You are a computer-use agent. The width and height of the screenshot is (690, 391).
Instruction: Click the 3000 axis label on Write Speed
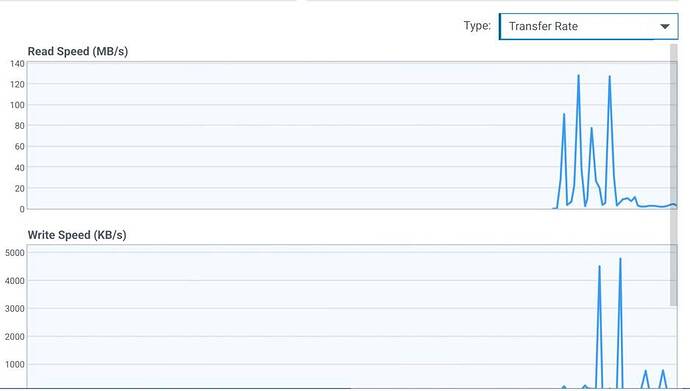tap(15, 309)
